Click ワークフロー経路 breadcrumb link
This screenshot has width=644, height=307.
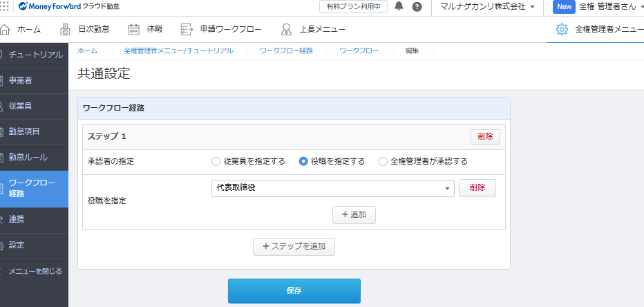pyautogui.click(x=286, y=51)
